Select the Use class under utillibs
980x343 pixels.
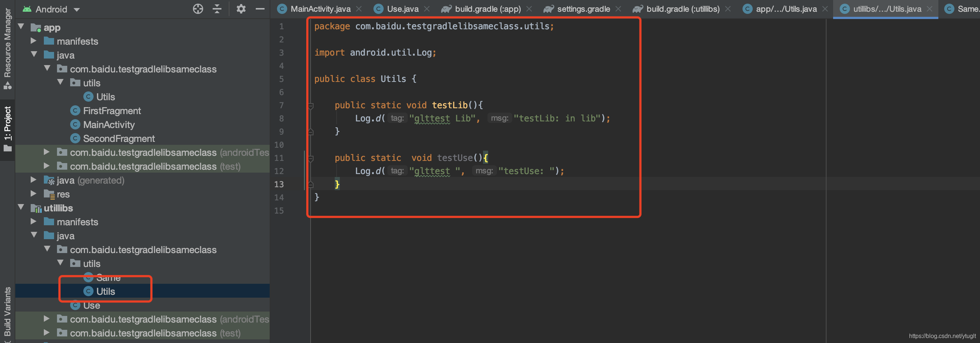pyautogui.click(x=91, y=305)
